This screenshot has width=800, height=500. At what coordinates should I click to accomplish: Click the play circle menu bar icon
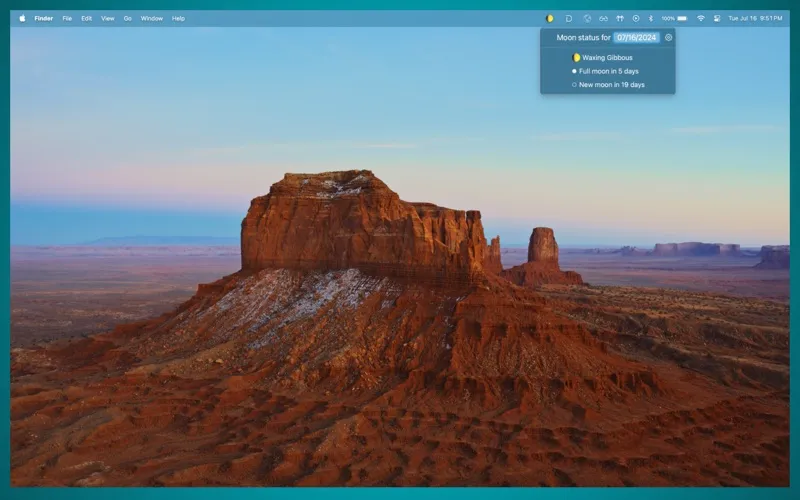pyautogui.click(x=636, y=18)
